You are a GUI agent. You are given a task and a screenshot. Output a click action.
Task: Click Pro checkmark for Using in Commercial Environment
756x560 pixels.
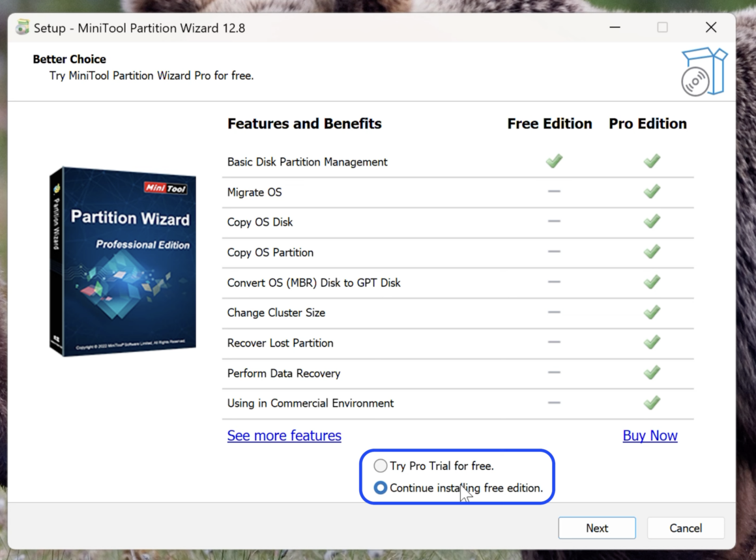point(651,402)
